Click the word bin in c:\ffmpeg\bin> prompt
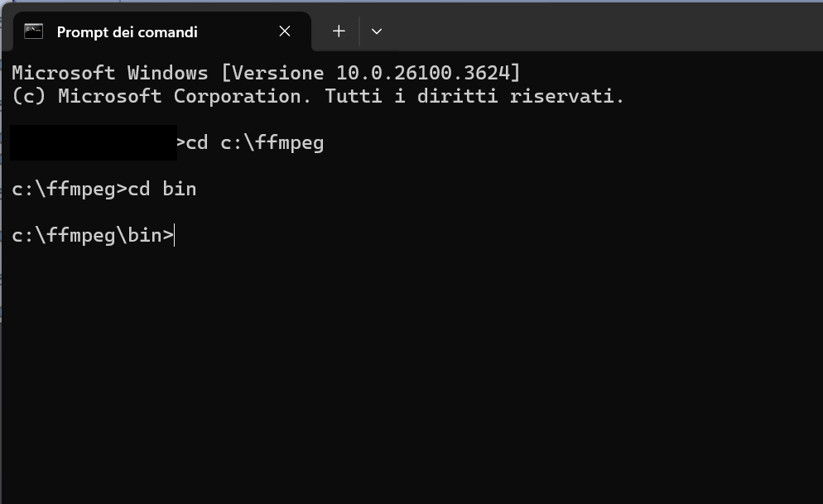The width and height of the screenshot is (823, 504). pos(144,235)
